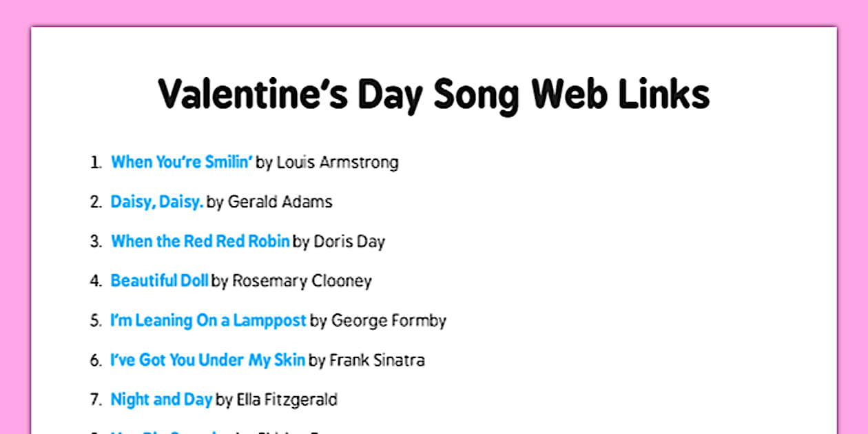The image size is (868, 434).
Task: Open 'I'm Leaning On a Lamppost' link
Action: pos(208,320)
